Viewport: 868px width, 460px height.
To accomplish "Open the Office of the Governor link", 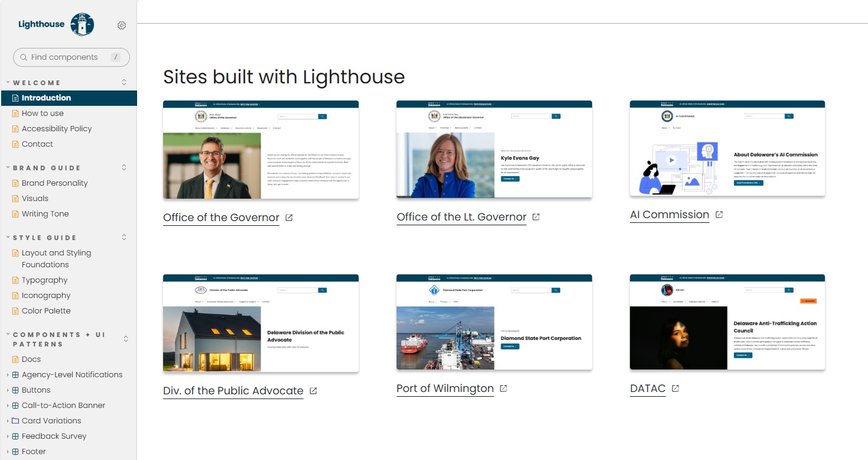I will tap(221, 218).
